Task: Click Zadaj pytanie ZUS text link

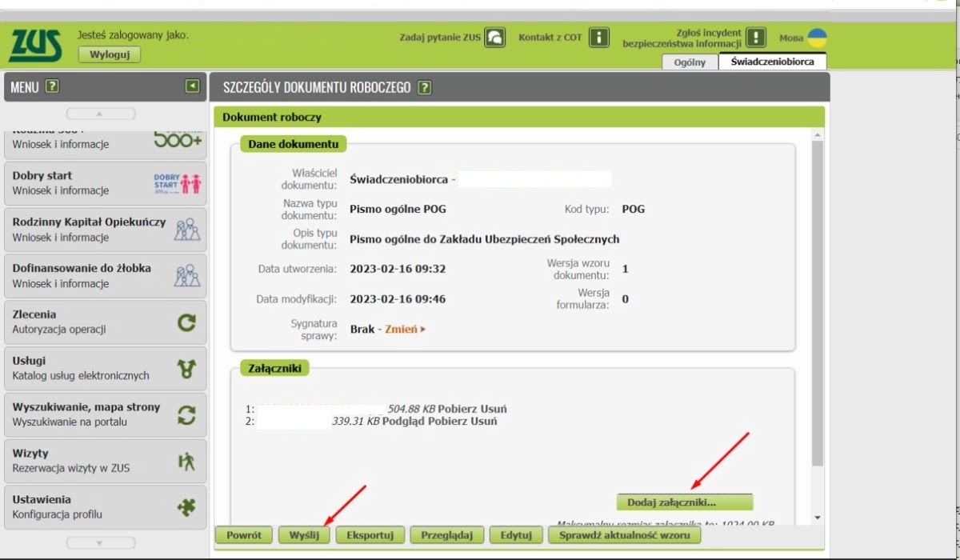Action: [440, 38]
